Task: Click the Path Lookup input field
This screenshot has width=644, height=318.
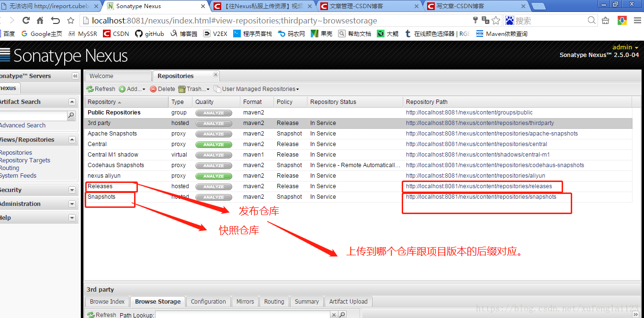Action: (x=243, y=315)
